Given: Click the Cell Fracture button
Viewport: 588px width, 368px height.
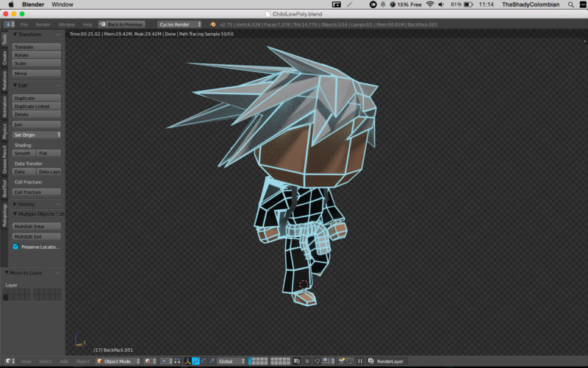Looking at the screenshot, I should coord(36,192).
